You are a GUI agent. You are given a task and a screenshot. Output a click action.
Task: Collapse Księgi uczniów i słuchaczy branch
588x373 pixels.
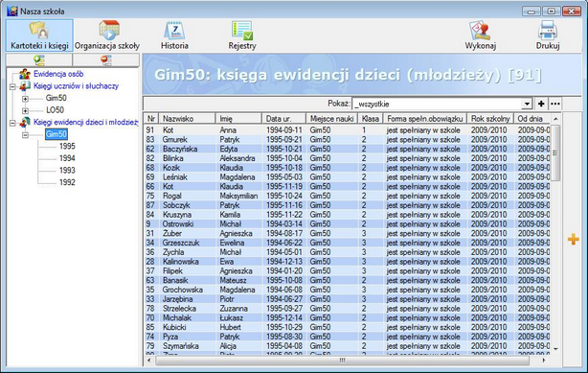tap(12, 86)
